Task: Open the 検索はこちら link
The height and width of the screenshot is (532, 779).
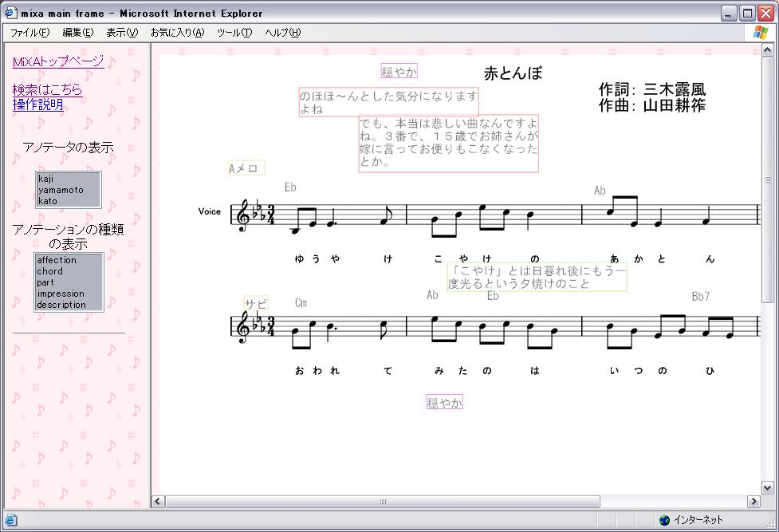Action: 47,90
